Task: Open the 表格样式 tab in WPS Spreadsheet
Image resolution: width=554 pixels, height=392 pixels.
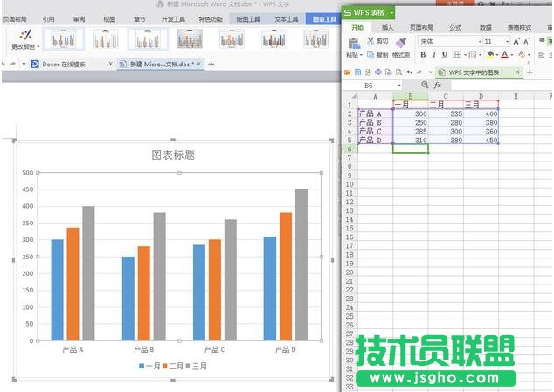Action: click(x=519, y=28)
